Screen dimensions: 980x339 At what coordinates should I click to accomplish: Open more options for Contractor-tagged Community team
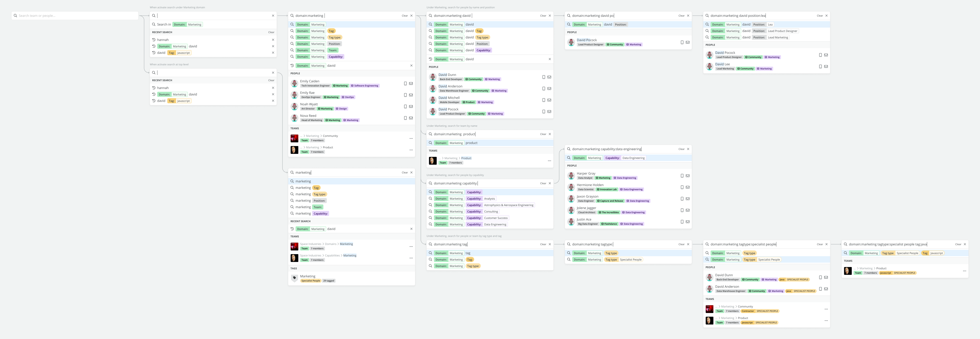[826, 309]
